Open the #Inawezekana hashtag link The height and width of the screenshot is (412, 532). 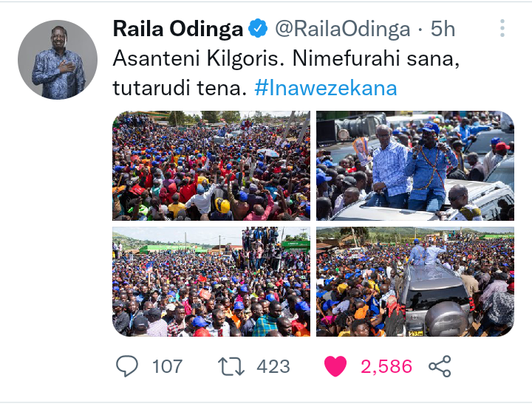326,88
